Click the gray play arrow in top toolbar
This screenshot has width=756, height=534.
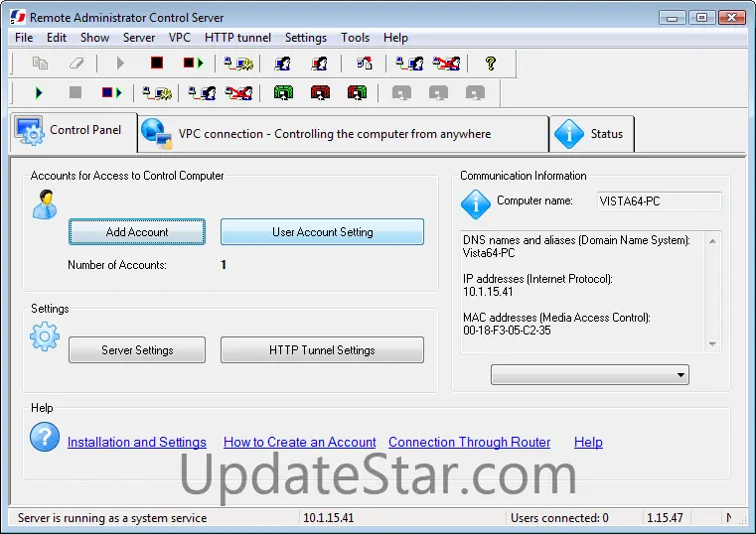[x=120, y=64]
